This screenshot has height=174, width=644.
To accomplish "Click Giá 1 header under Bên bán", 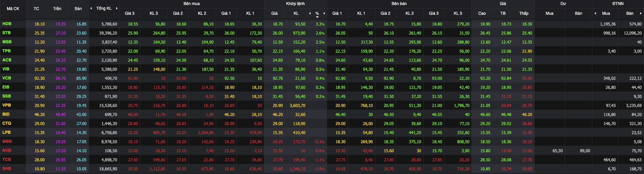I will click(x=337, y=13).
